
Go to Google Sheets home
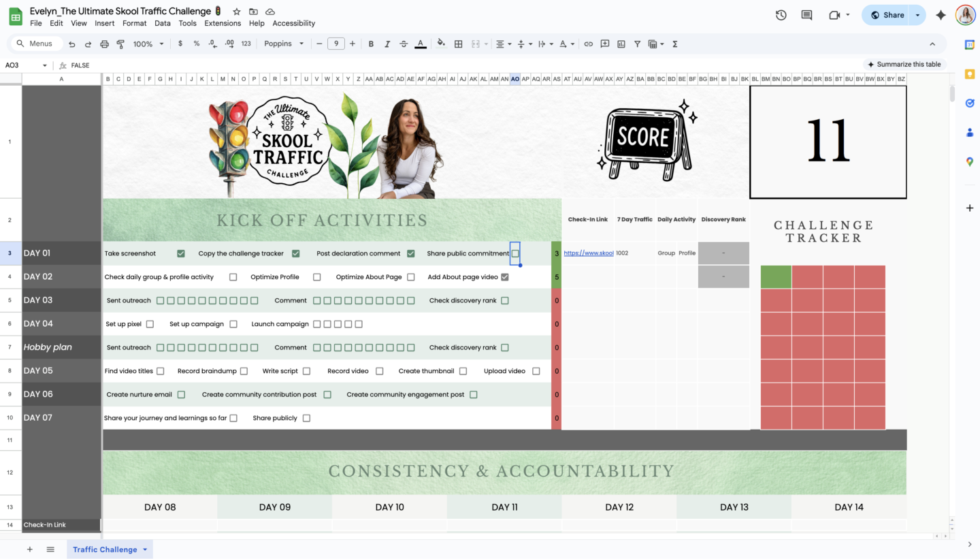click(15, 16)
